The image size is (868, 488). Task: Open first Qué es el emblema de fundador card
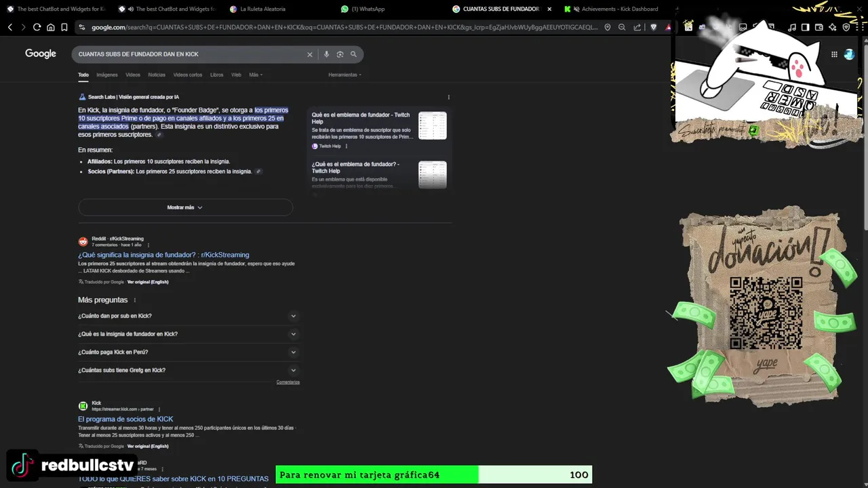point(361,119)
